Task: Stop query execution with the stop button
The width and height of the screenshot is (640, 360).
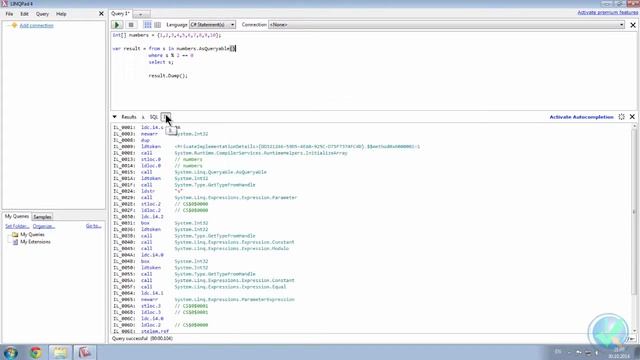Action: (x=131, y=25)
